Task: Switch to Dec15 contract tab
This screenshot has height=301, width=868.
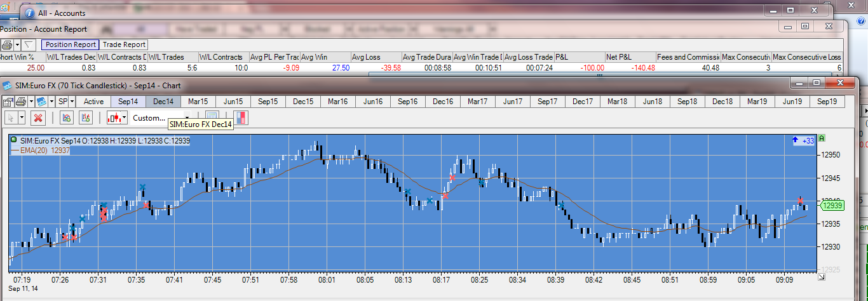Action: coord(302,102)
